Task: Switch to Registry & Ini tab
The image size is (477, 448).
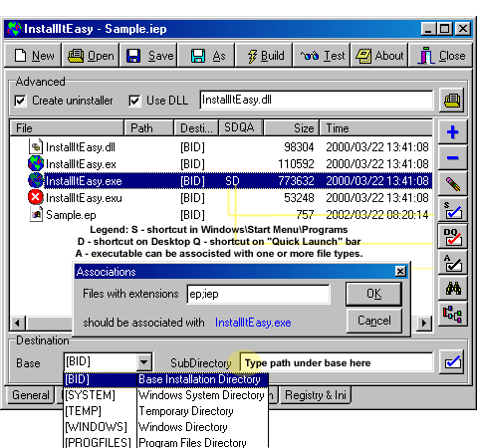Action: click(x=316, y=395)
